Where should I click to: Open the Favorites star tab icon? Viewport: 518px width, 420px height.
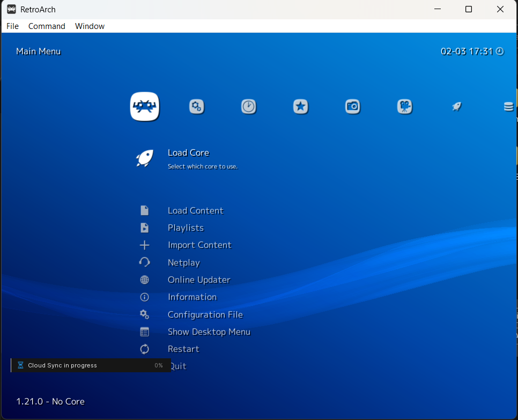coord(301,106)
